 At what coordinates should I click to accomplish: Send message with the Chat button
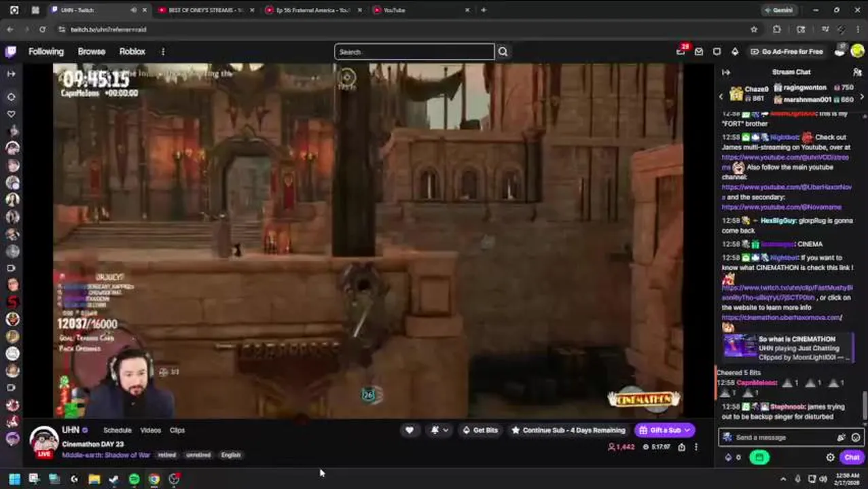click(852, 458)
